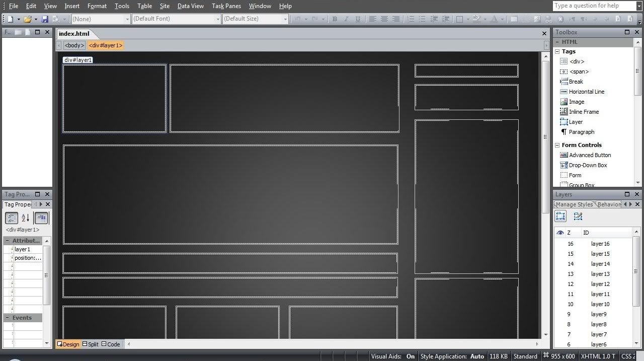Click the Layer tool in the Toolbox
Image resolution: width=644 pixels, height=361 pixels.
576,122
